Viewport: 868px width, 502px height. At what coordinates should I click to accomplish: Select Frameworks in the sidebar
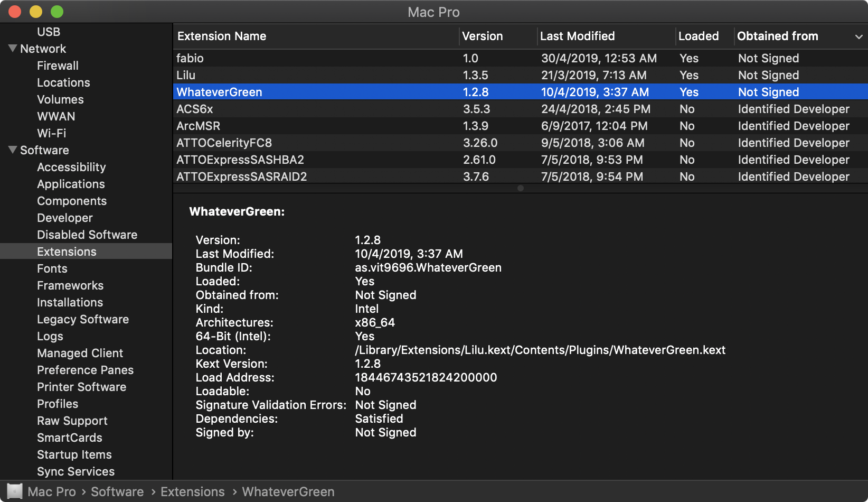click(x=70, y=285)
